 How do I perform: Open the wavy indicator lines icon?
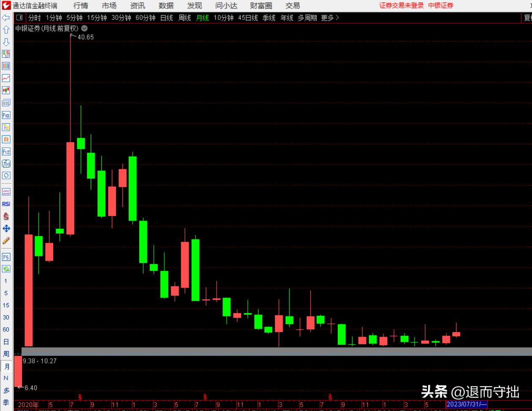pos(6,192)
